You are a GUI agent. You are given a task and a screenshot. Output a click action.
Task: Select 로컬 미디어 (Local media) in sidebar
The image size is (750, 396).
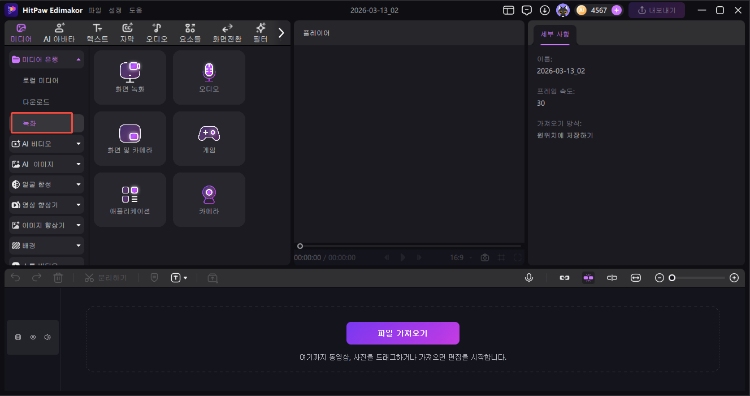(x=41, y=80)
